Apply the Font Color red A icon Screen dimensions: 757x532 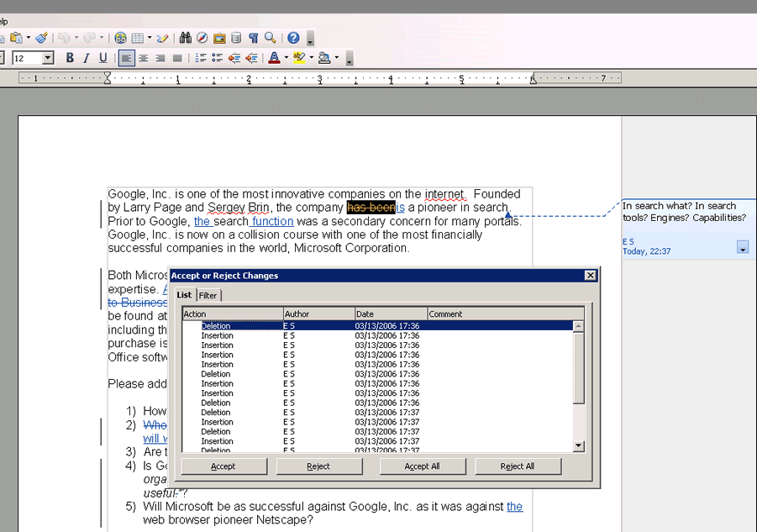274,58
